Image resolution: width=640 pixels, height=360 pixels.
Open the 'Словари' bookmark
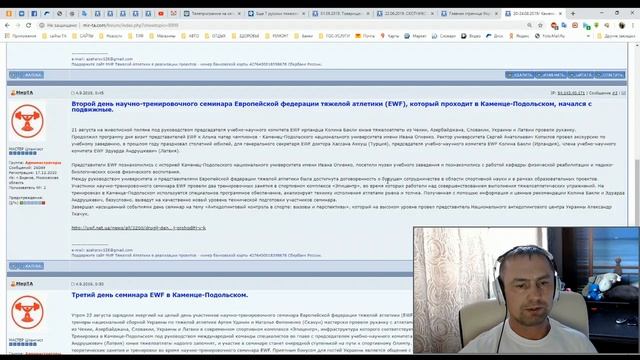pyautogui.click(x=444, y=36)
